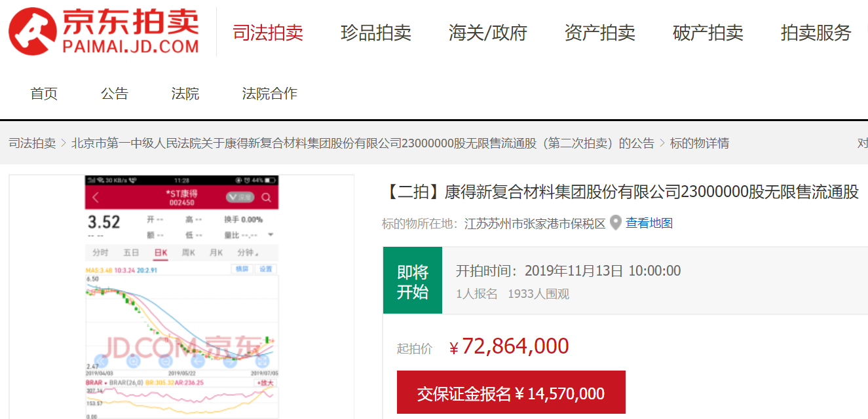
Task: Open the 法院合作 page
Action: coord(270,94)
